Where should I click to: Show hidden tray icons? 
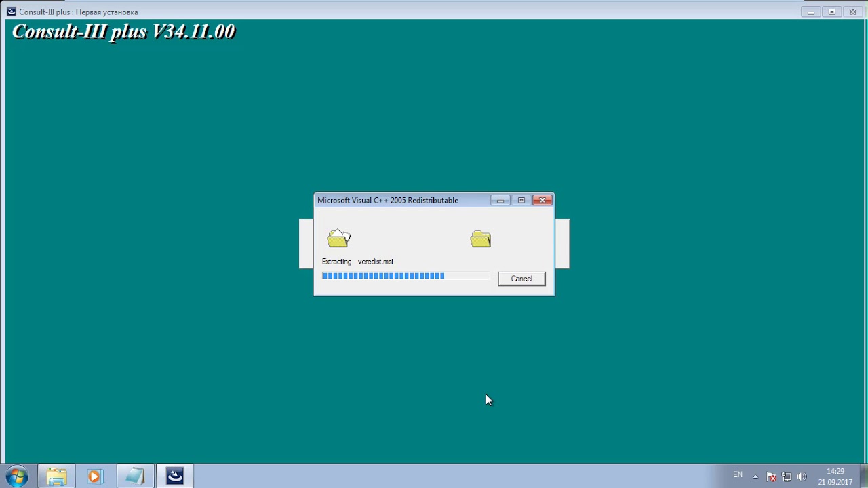tap(755, 476)
